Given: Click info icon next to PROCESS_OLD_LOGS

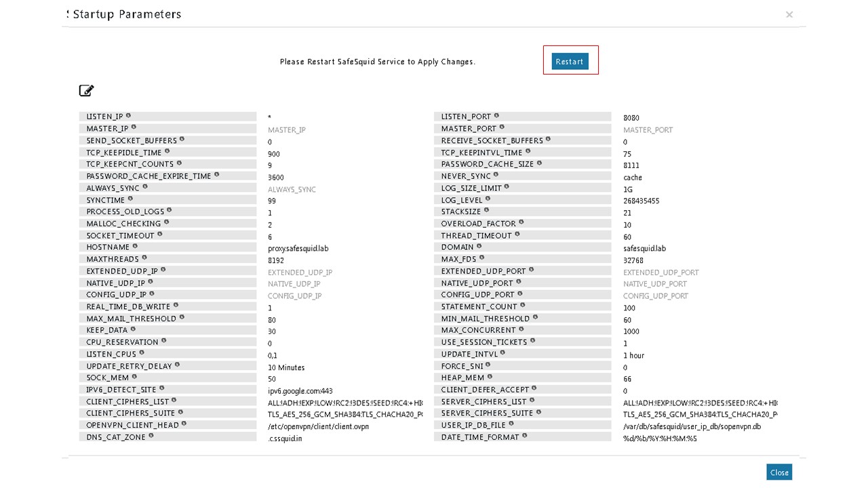Looking at the screenshot, I should (x=170, y=211).
